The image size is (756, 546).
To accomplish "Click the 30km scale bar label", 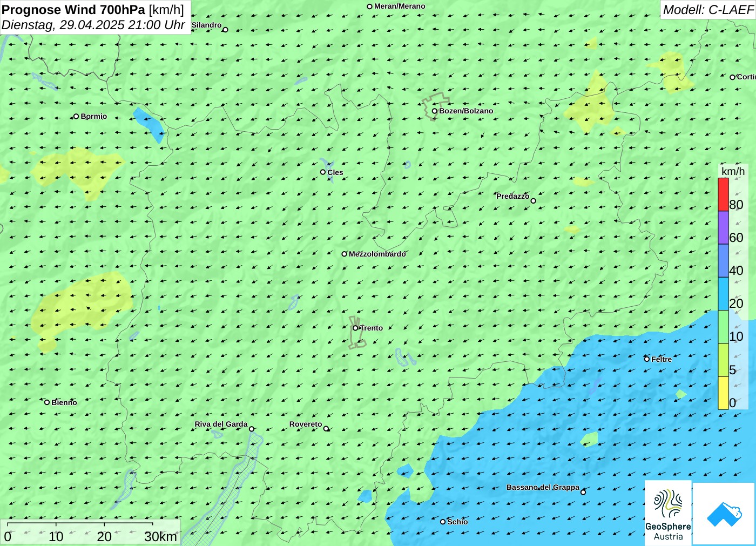I will click(x=160, y=536).
